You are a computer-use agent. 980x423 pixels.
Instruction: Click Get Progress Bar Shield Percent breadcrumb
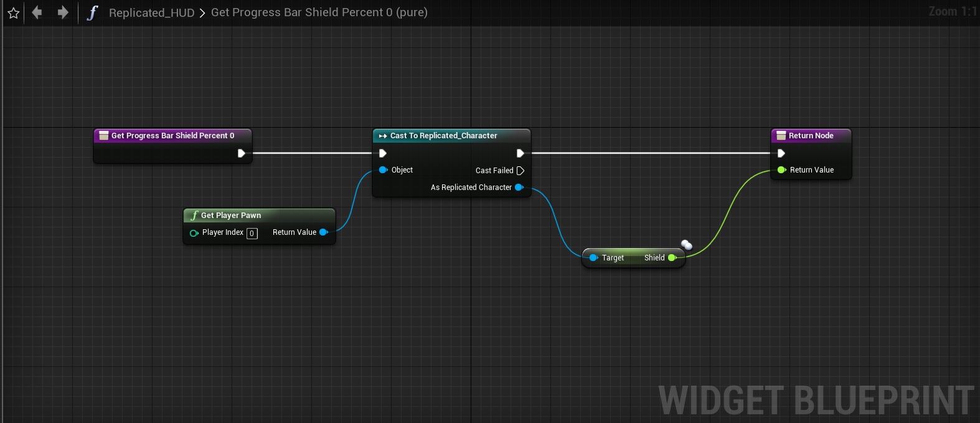[319, 12]
